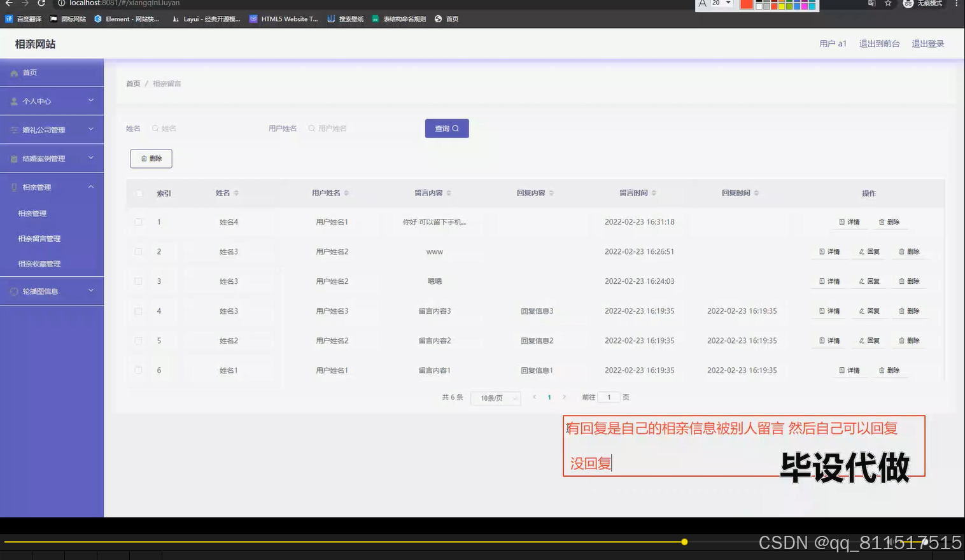Expand the 结婚案例管理 sidebar menu
Viewport: 965px width, 560px height.
[52, 158]
